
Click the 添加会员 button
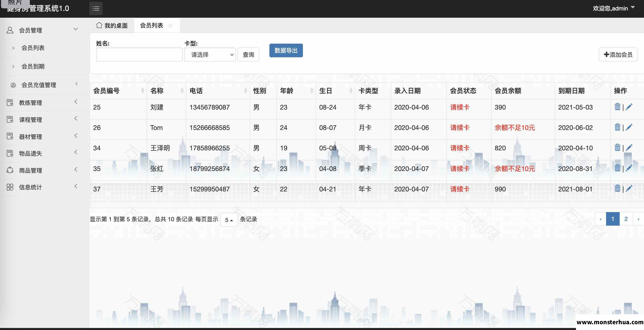click(x=618, y=54)
